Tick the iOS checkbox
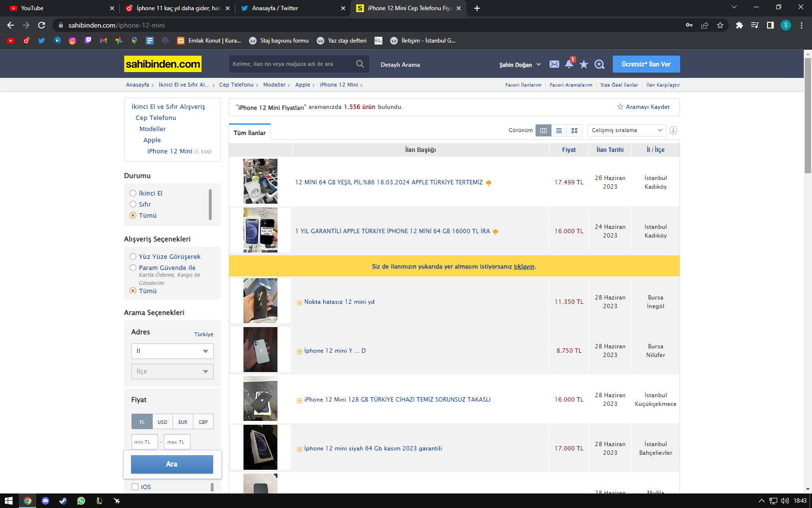Image resolution: width=812 pixels, height=508 pixels. tap(135, 487)
